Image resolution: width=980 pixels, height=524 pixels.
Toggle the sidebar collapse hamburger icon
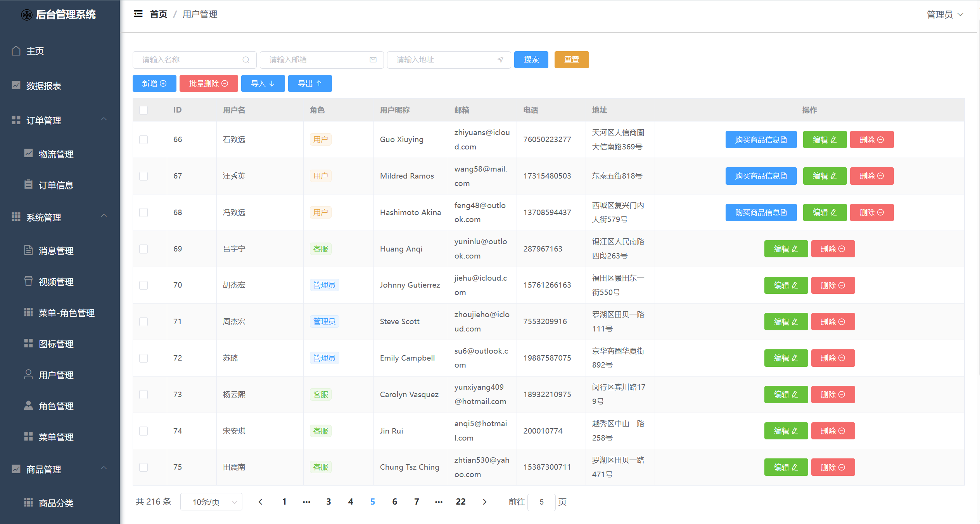tap(138, 14)
